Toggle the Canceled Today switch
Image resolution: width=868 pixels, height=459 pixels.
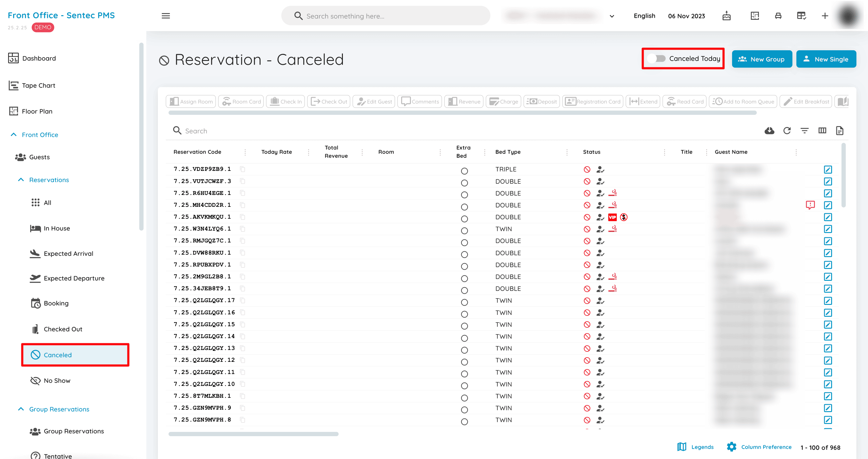pos(656,58)
